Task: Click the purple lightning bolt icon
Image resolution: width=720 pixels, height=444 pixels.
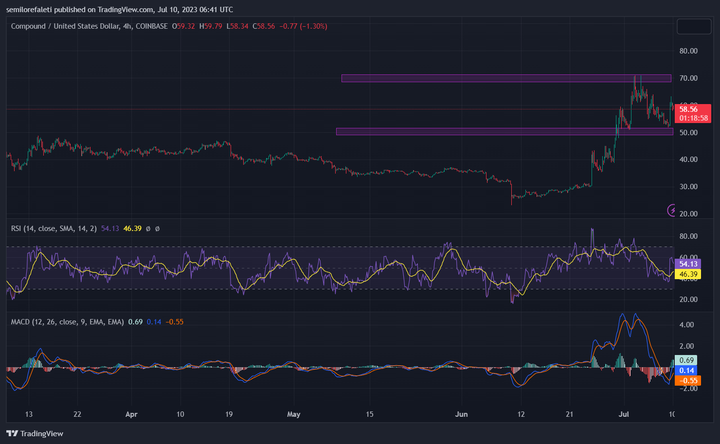Action: pyautogui.click(x=671, y=210)
